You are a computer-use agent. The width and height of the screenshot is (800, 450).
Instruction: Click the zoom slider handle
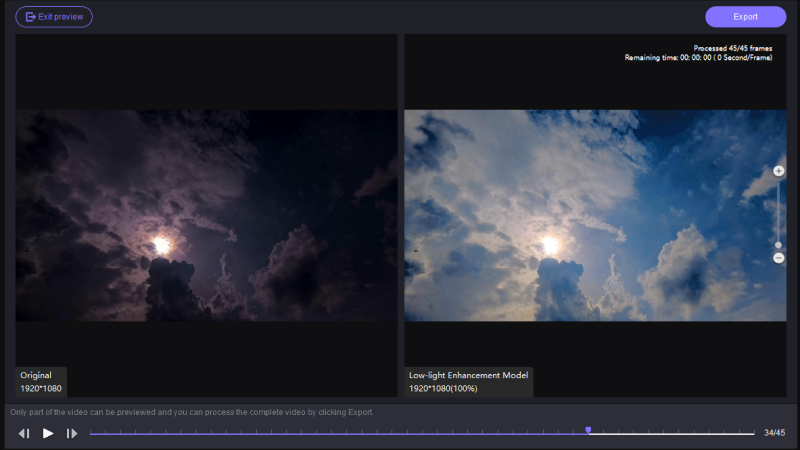click(x=779, y=245)
